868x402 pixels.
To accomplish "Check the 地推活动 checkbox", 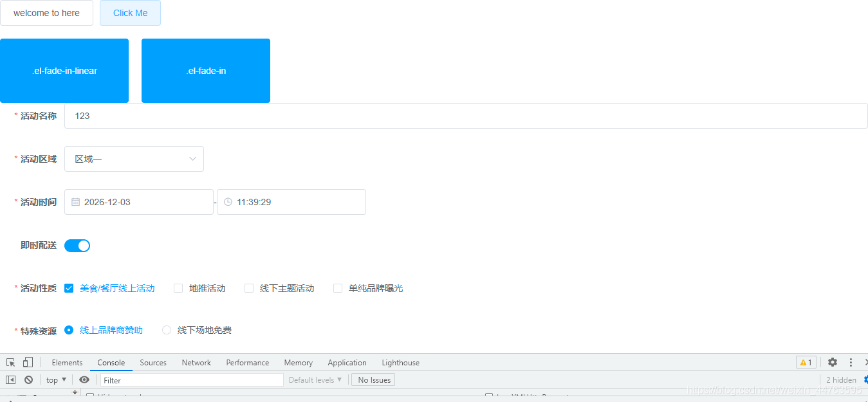I will pos(178,288).
